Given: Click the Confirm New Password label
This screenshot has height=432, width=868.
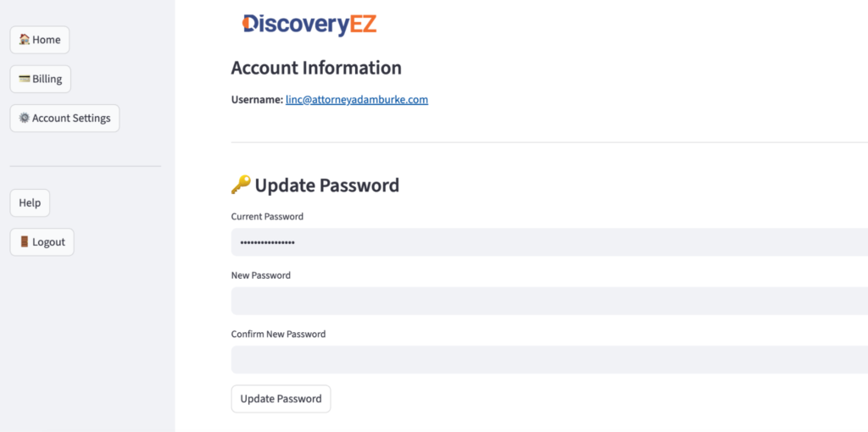Looking at the screenshot, I should (278, 334).
